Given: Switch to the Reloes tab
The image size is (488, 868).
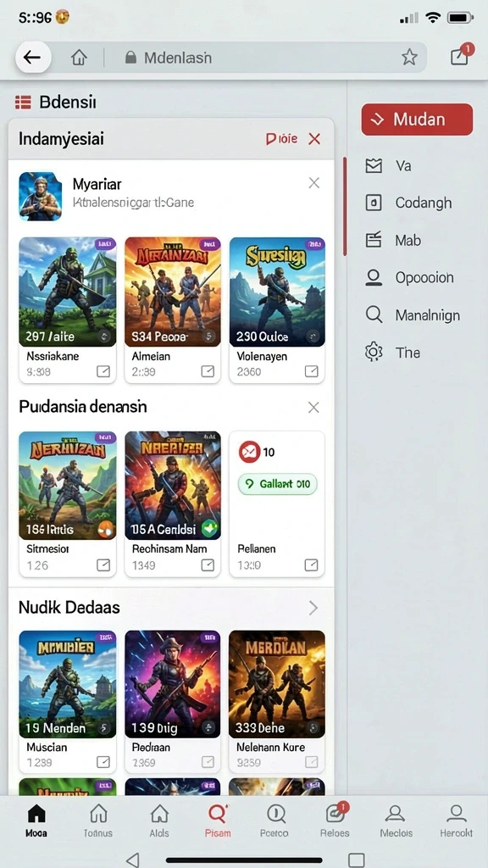Looking at the screenshot, I should (335, 821).
